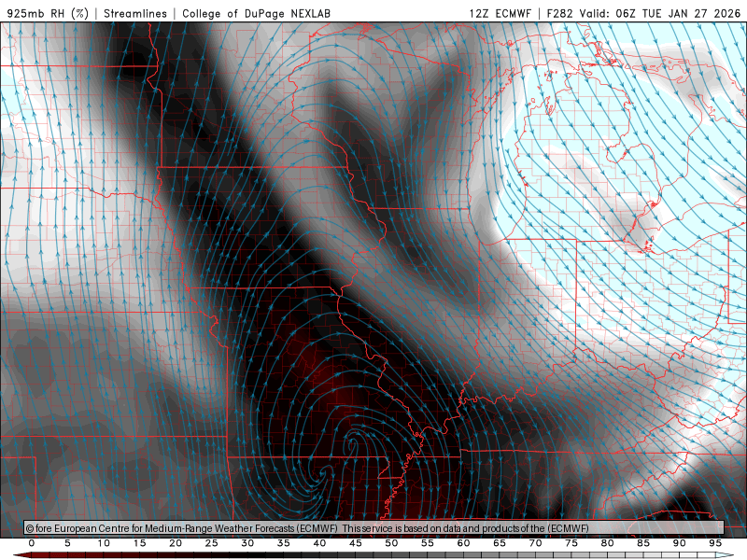The width and height of the screenshot is (747, 560).
Task: Click the 'Streamlines' header label
Action: point(135,13)
